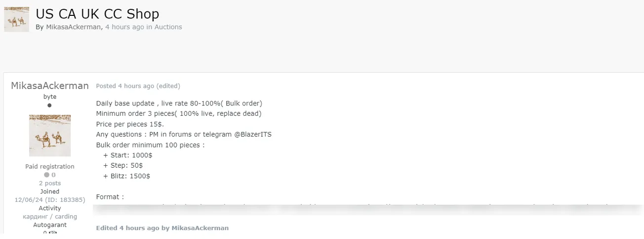
Task: Click the '(edited)' indicator beside the post time
Action: 168,86
